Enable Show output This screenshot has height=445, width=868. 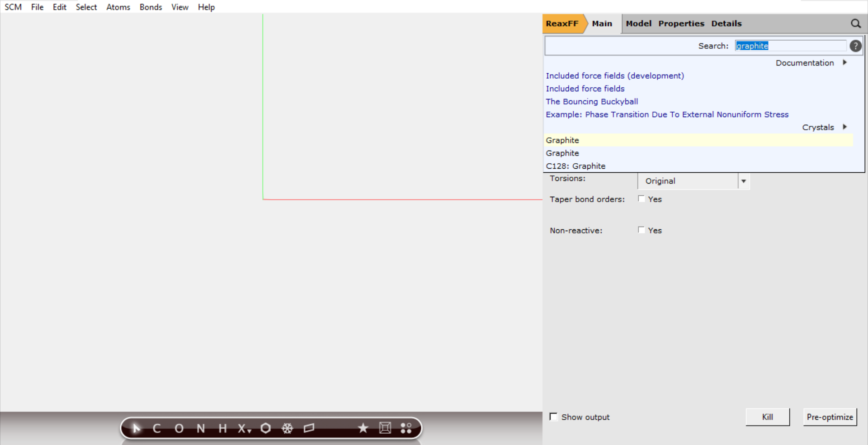553,417
